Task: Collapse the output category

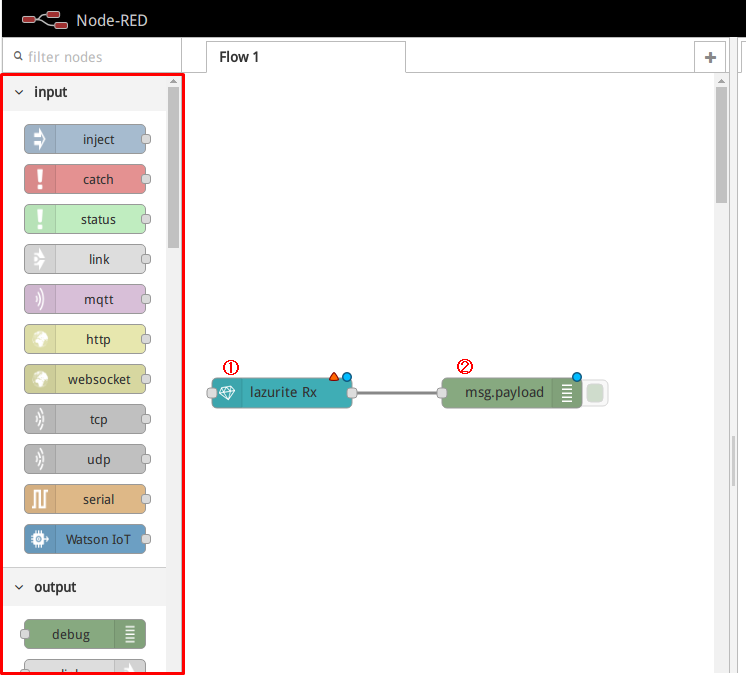Action: (19, 587)
